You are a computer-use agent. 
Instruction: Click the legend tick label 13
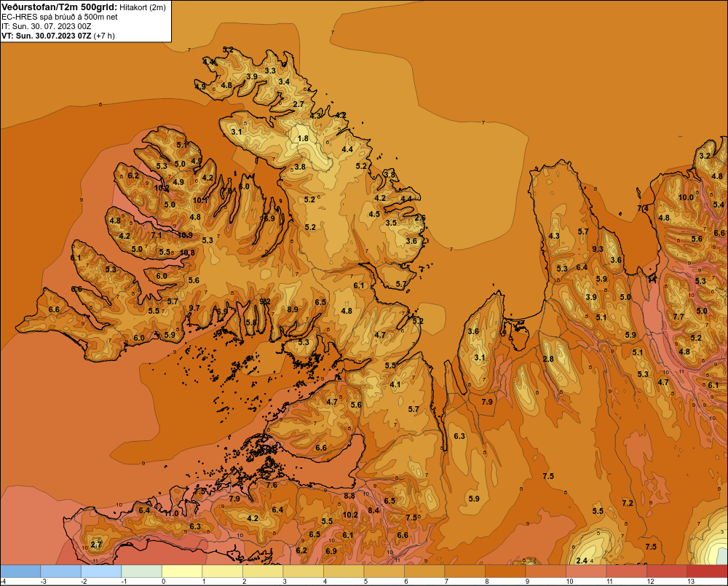[x=691, y=582]
